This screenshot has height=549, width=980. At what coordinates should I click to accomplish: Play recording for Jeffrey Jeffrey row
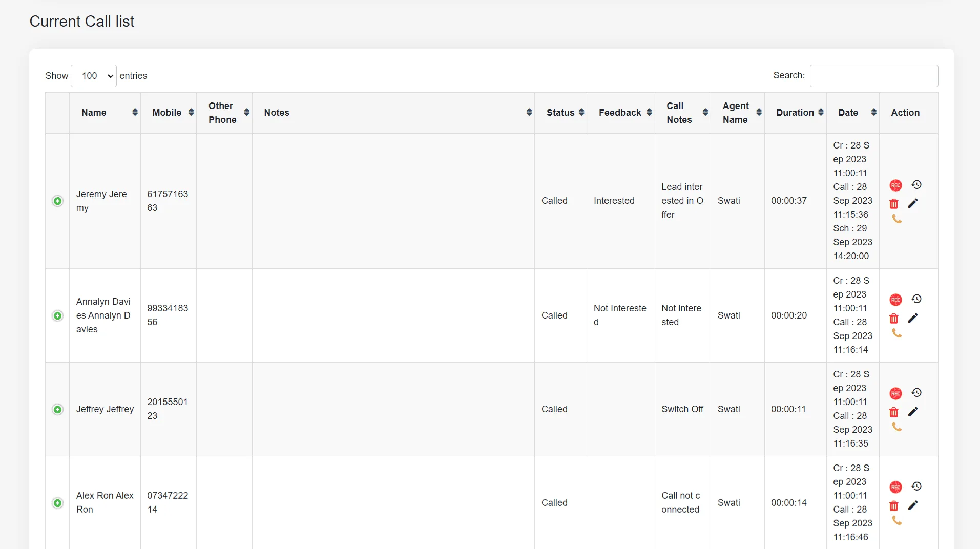(x=895, y=393)
